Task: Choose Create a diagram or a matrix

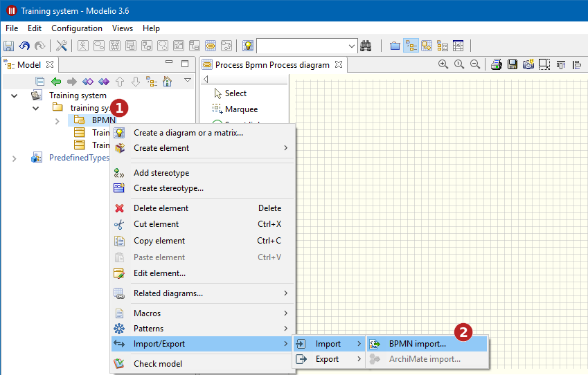Action: [202, 133]
